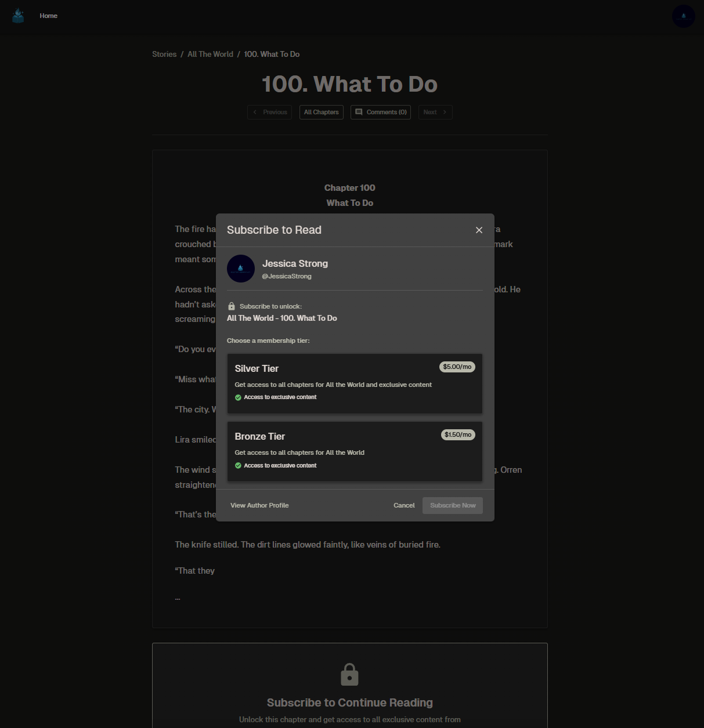Click the speech bubble icon on Comments (0)
The image size is (704, 728).
[359, 112]
